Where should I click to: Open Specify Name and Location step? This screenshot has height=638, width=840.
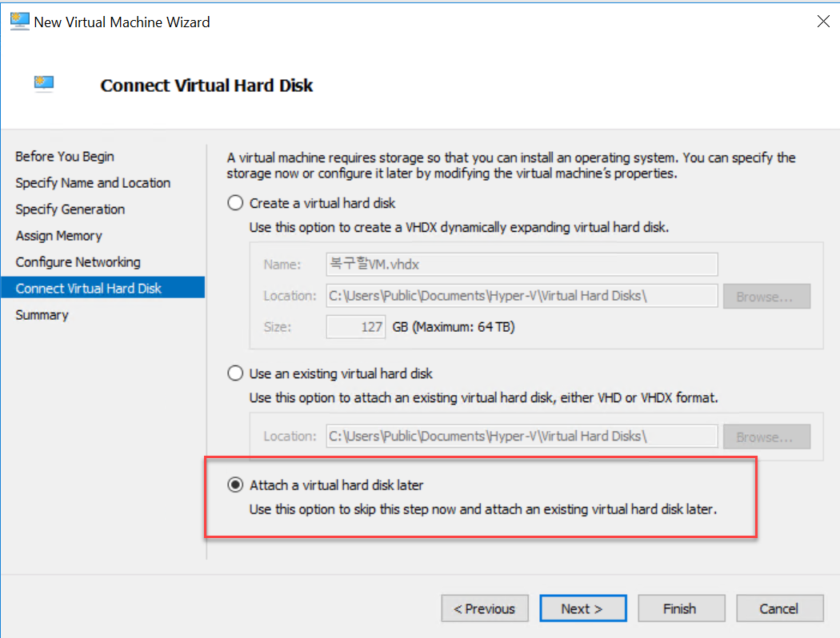[x=93, y=183]
